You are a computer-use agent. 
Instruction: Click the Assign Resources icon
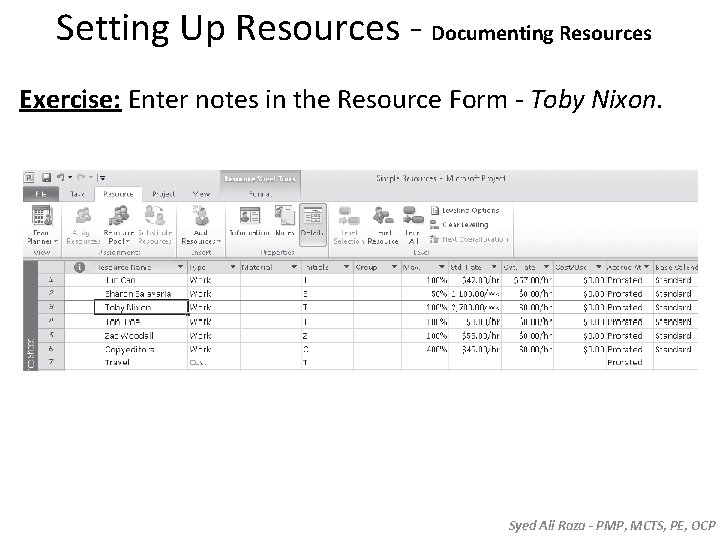point(83,215)
